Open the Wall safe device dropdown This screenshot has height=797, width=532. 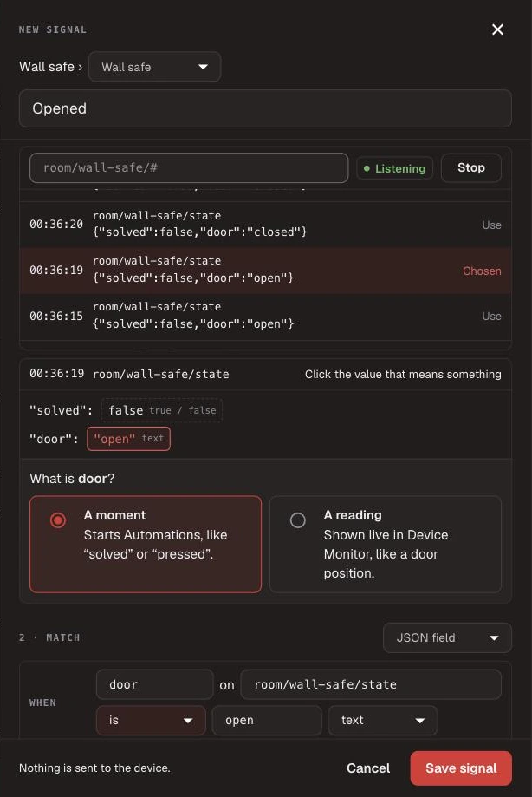[x=154, y=67]
